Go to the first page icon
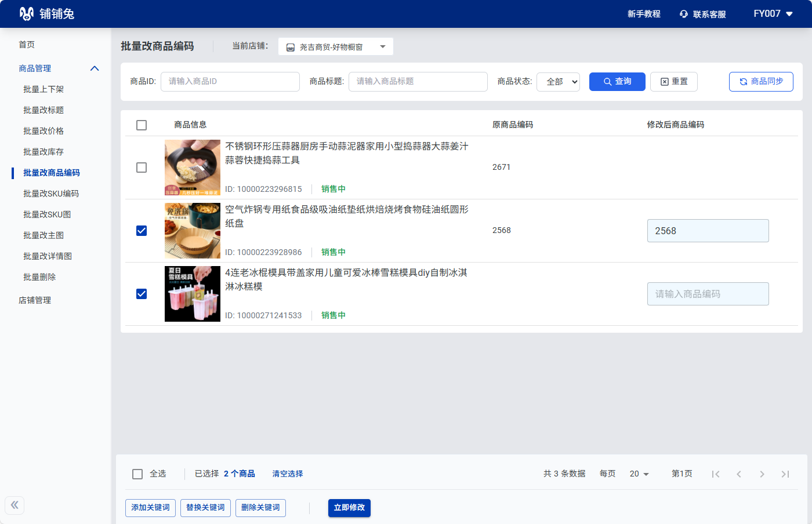 click(716, 474)
